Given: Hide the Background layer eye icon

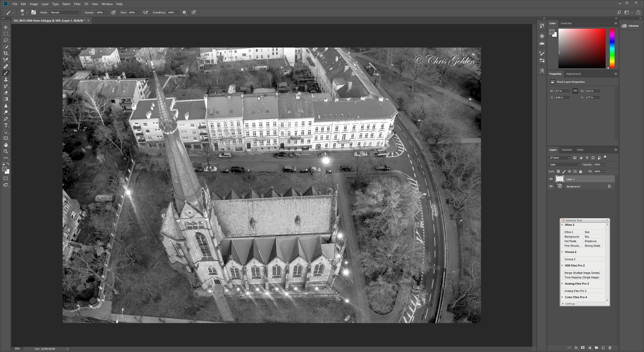Looking at the screenshot, I should pyautogui.click(x=551, y=186).
